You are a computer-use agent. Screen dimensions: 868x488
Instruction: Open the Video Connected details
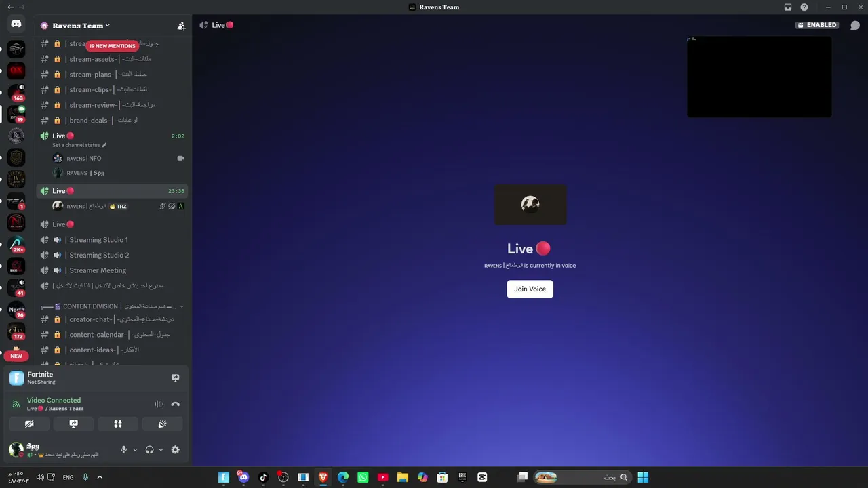(x=54, y=400)
